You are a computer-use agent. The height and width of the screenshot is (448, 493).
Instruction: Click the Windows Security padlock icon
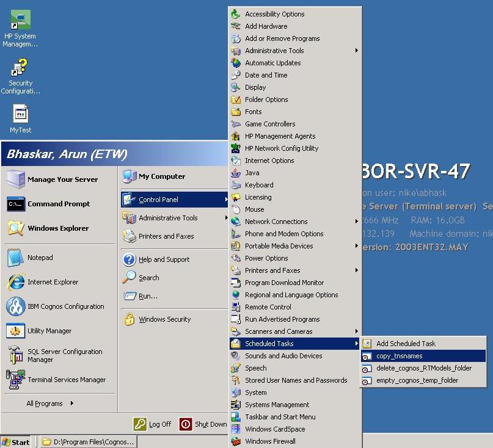(x=129, y=319)
